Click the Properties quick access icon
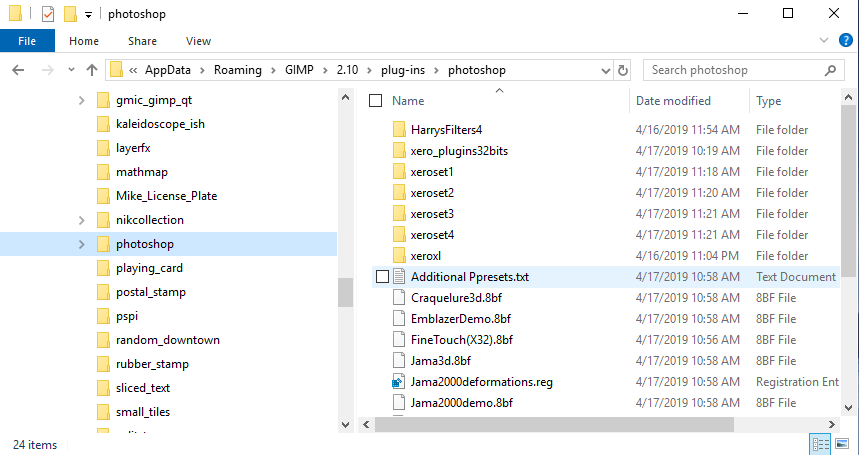The width and height of the screenshot is (859, 455). 48,14
